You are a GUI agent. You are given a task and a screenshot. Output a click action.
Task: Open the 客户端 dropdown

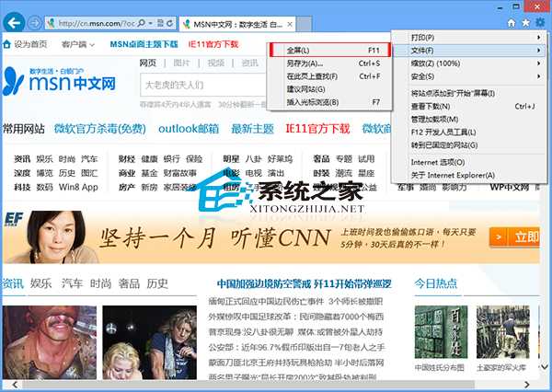click(x=78, y=44)
